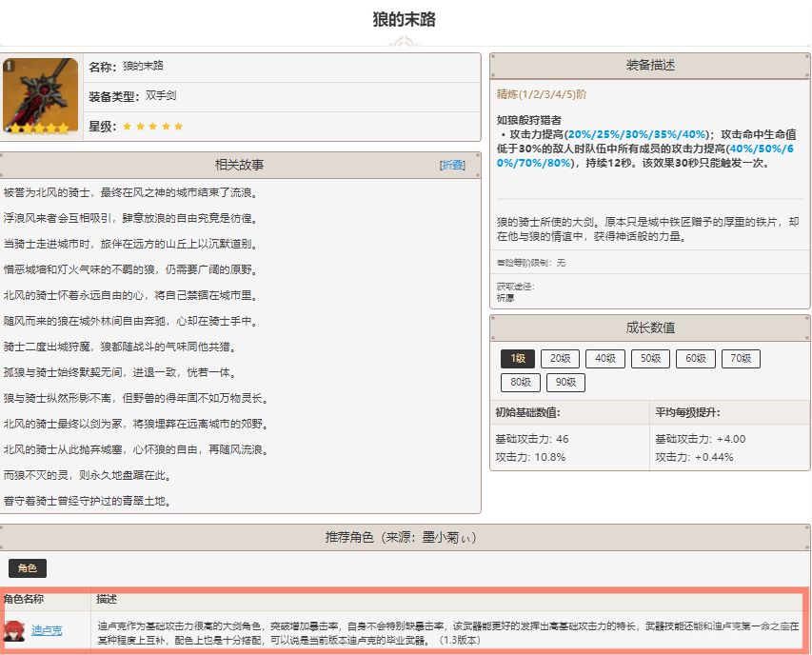Click the 基础攻击力: 46 value

point(532,439)
